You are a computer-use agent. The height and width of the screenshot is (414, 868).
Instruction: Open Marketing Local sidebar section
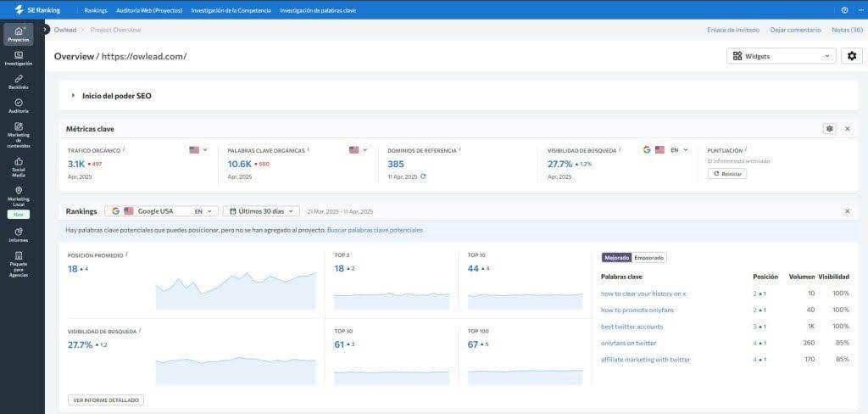(19, 198)
